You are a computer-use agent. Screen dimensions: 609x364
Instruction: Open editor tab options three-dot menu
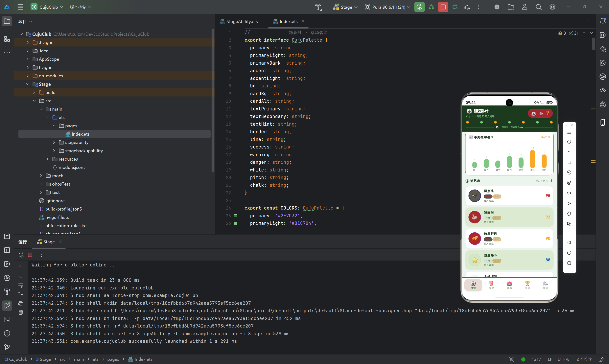(589, 21)
